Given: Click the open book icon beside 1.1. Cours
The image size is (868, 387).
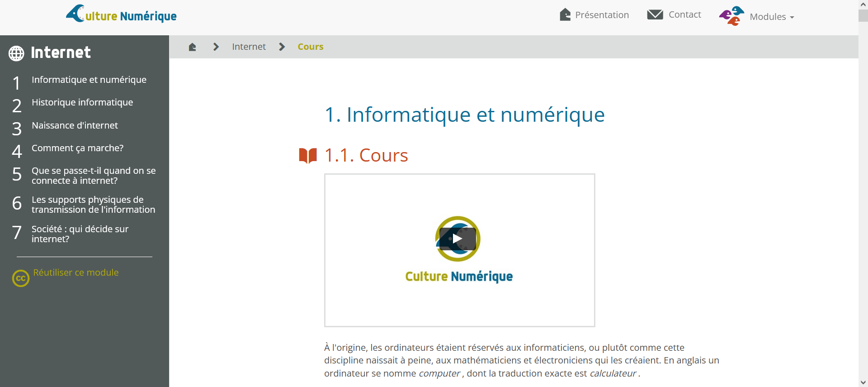Looking at the screenshot, I should click(x=308, y=156).
